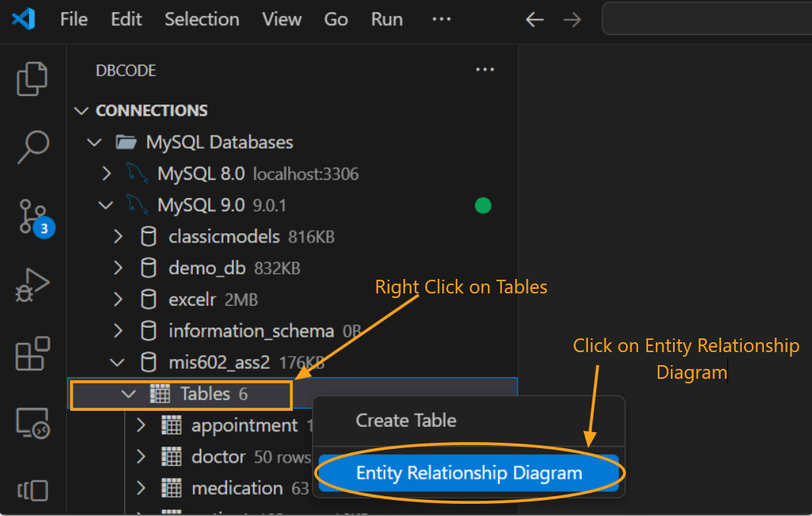Image resolution: width=812 pixels, height=516 pixels.
Task: Expand the appointment table node
Action: [x=140, y=425]
